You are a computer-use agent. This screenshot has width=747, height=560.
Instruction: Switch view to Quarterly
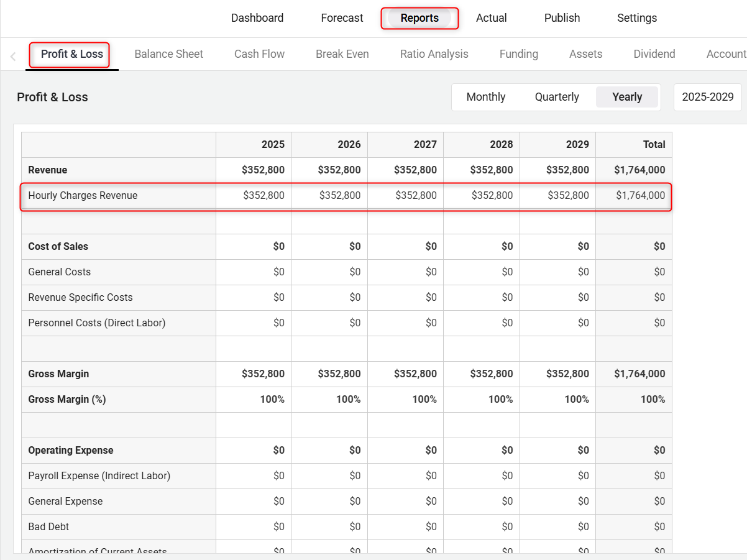pyautogui.click(x=557, y=97)
